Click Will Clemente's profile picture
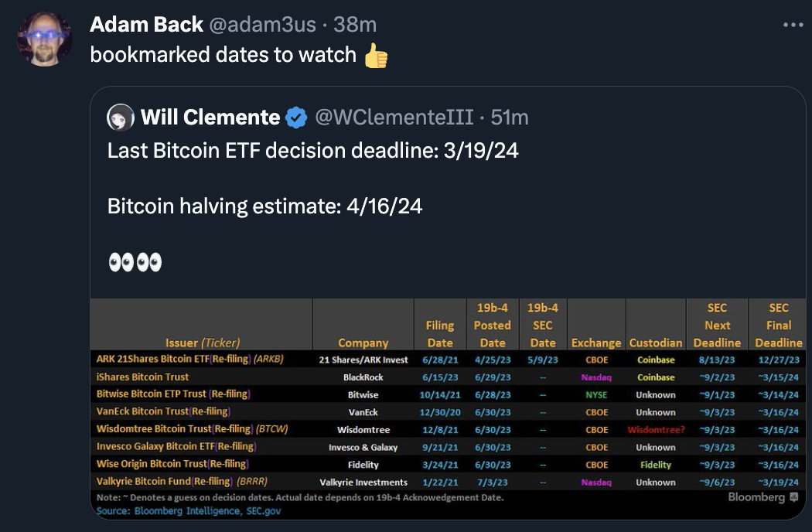Screen dimensions: 812x532 pos(120,118)
